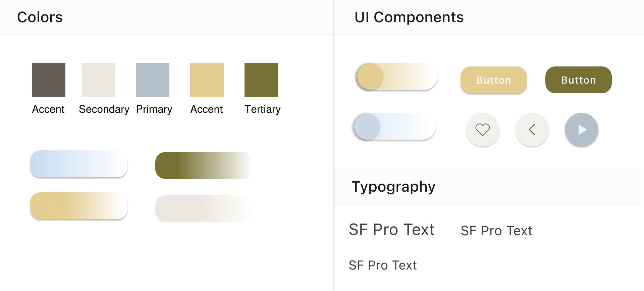644x291 pixels.
Task: Click the light blue gradient pill
Action: point(79,164)
